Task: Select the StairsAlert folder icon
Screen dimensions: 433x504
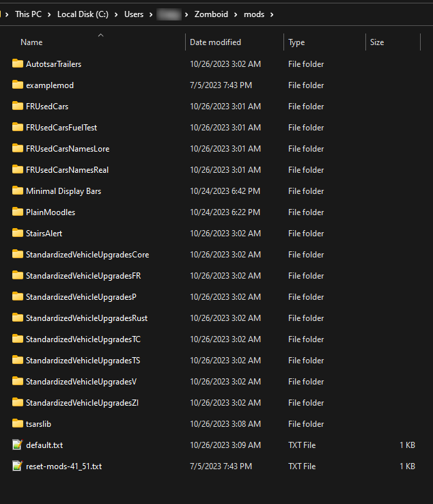Action: (18, 233)
